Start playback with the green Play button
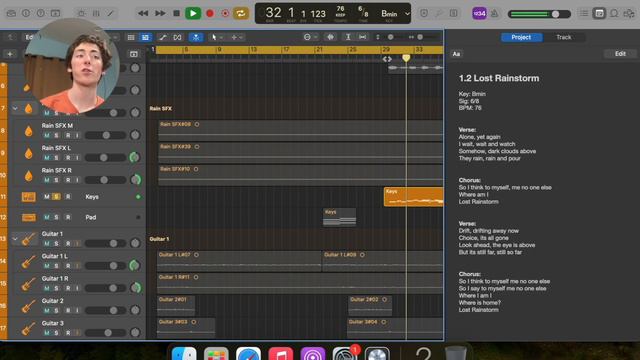640x360 pixels. pyautogui.click(x=193, y=13)
